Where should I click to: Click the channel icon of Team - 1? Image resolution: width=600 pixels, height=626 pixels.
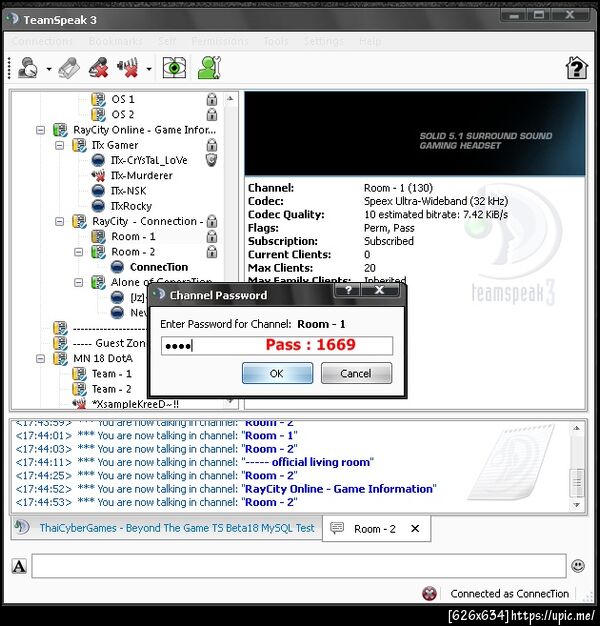click(x=79, y=374)
